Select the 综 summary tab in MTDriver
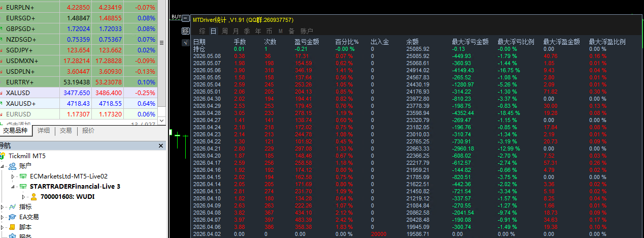 (202, 31)
